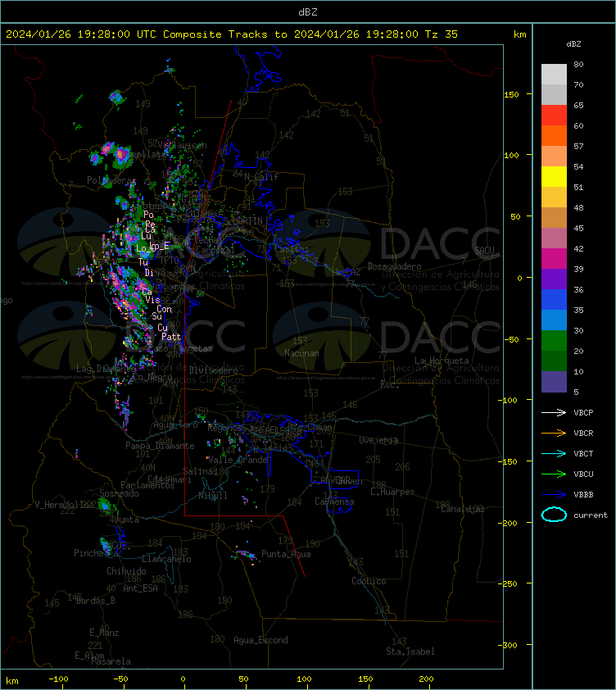The image size is (616, 690).
Task: Click the C.Huarpes map label
Action: tap(392, 492)
